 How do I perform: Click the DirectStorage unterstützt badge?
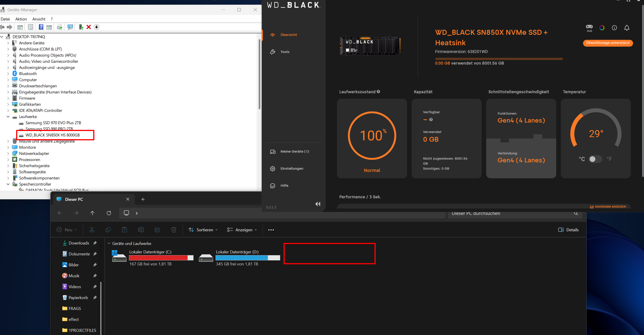pos(608,43)
